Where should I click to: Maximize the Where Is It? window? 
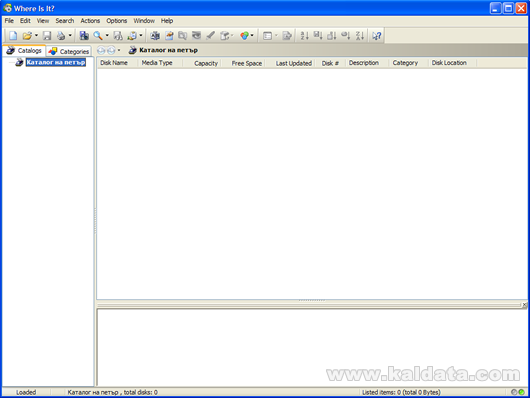[x=508, y=8]
